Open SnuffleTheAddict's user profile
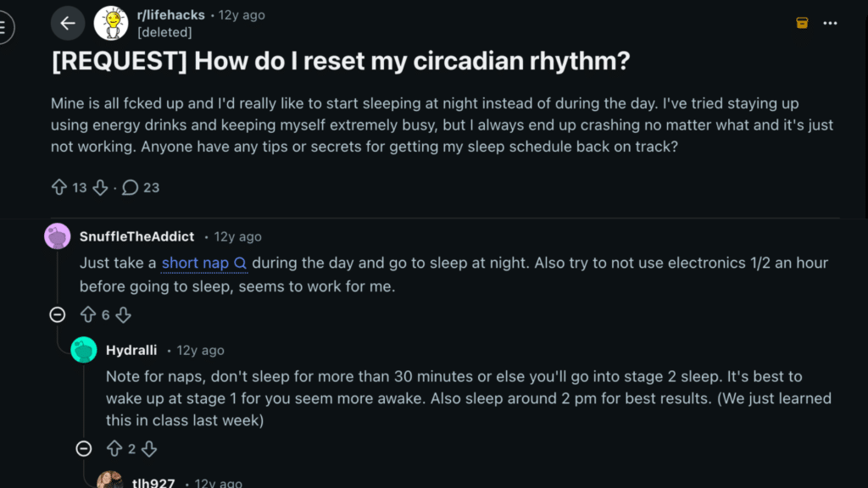 (136, 236)
